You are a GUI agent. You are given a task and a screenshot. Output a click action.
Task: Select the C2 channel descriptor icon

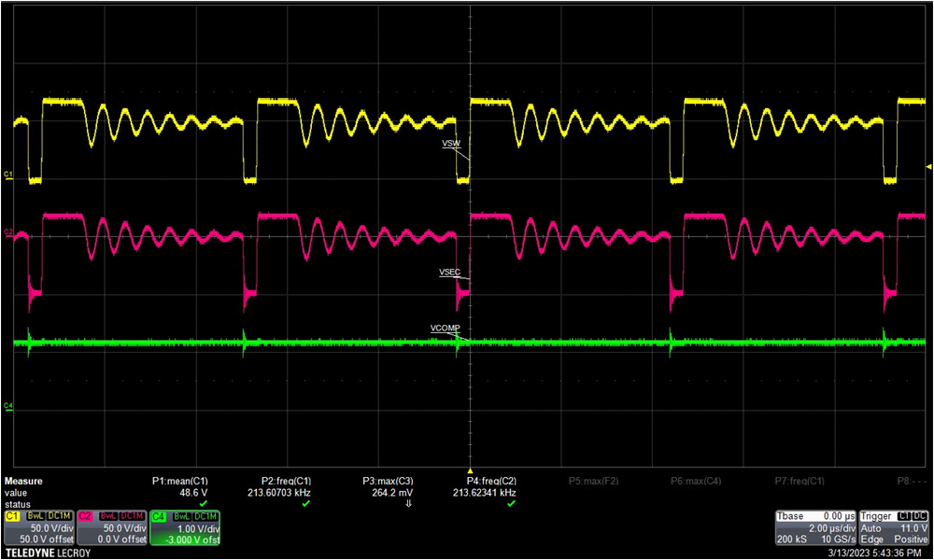(84, 515)
